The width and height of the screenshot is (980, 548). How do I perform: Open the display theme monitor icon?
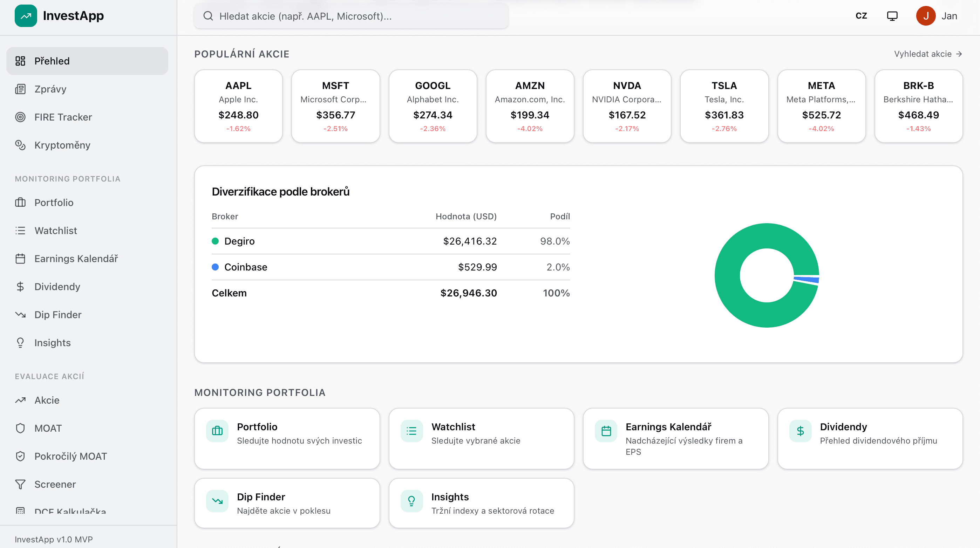[x=892, y=16]
